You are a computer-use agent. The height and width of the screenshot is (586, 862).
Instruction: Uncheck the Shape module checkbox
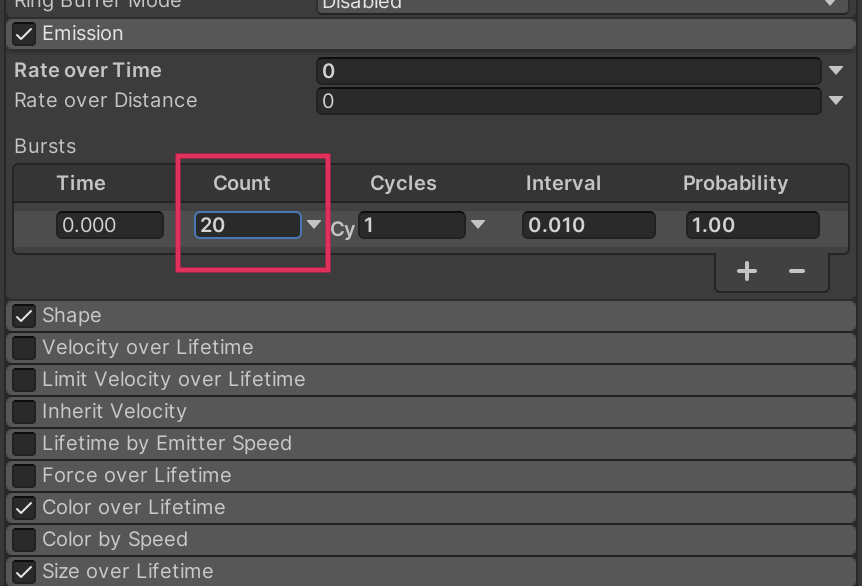tap(24, 316)
